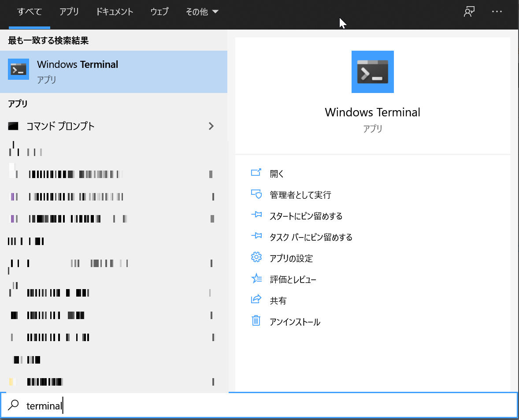Choose スタートにピン留めする
Image resolution: width=519 pixels, height=420 pixels.
(x=306, y=216)
